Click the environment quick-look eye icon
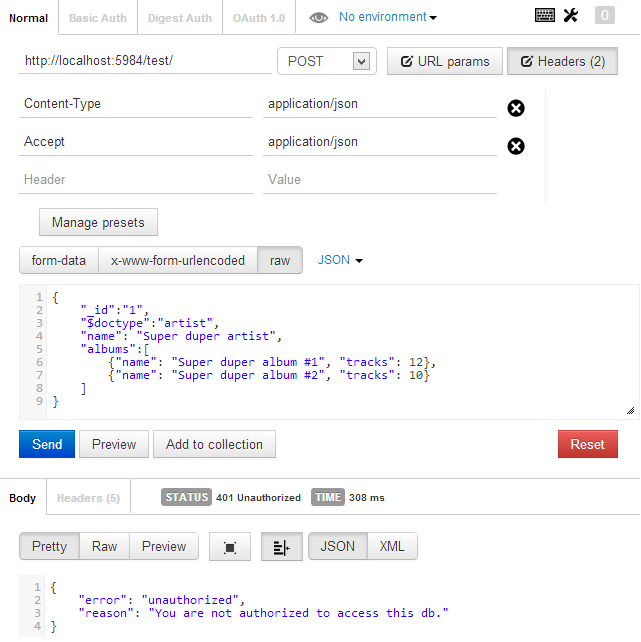The image size is (641, 642). click(x=318, y=18)
